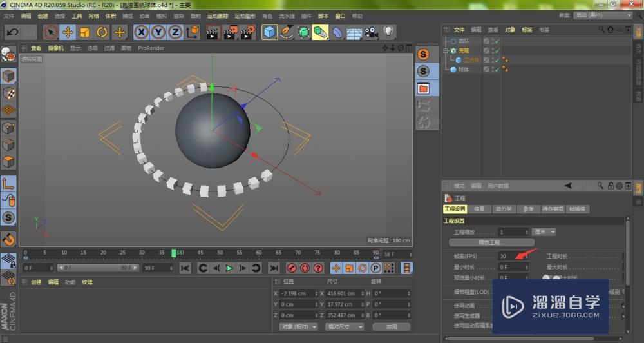Screen dimensions: 644x343
Task: Toggle the Z axis lock
Action: tap(175, 32)
